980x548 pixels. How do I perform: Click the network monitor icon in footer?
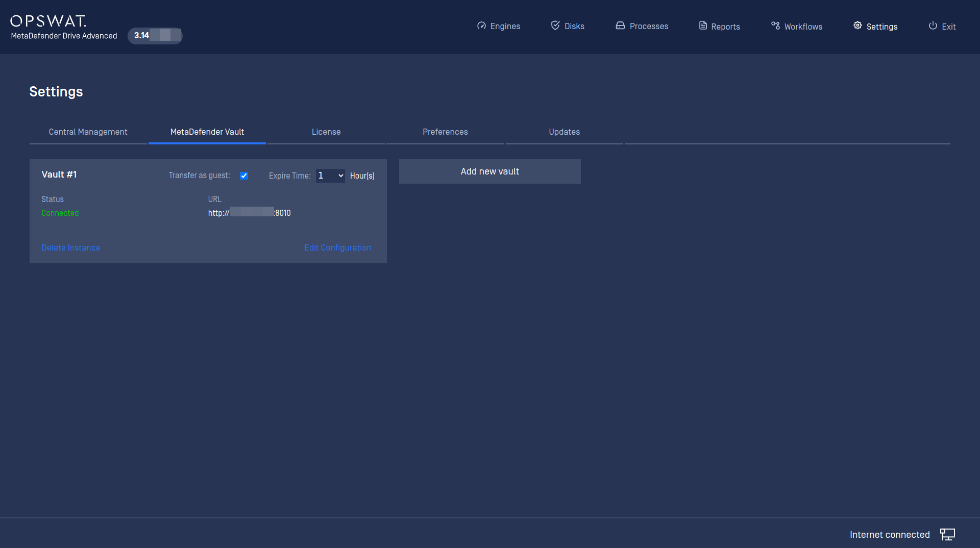click(x=947, y=534)
